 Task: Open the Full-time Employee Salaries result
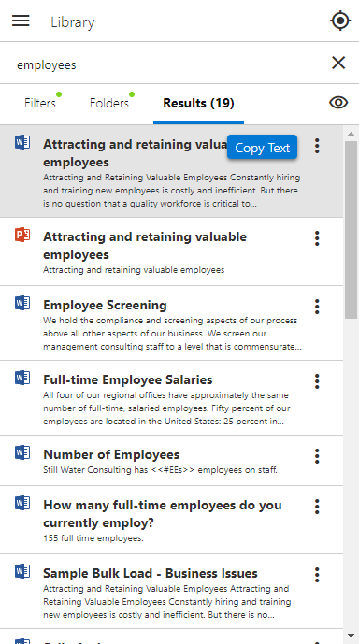[128, 379]
